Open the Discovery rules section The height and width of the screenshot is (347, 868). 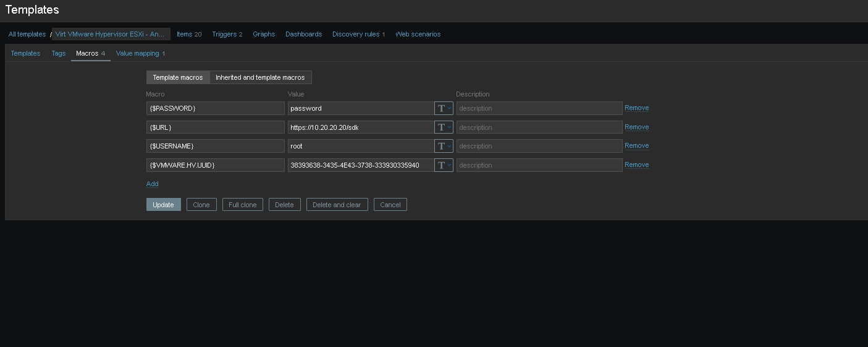[356, 34]
